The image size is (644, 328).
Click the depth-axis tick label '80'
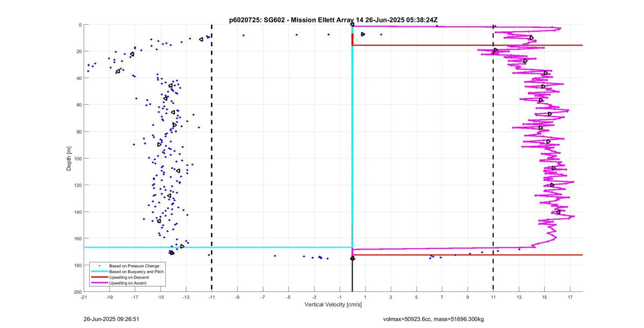(79, 132)
